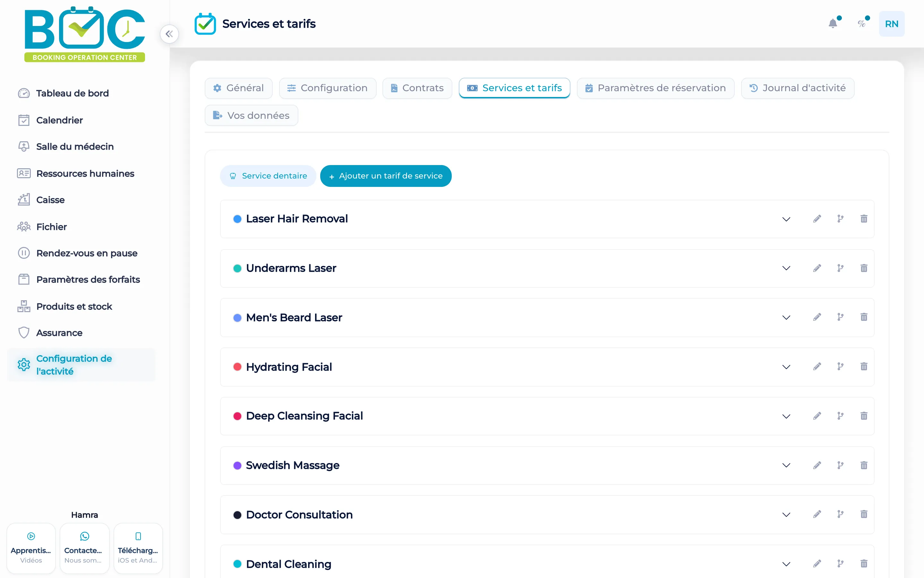Select the Service dentaire button
Screen dimensions: 924x578
(268, 176)
